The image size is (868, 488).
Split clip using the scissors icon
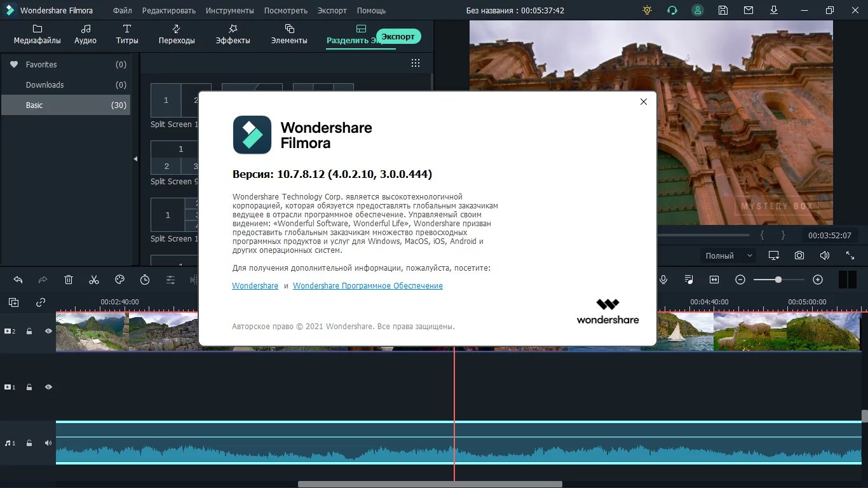tap(94, 280)
